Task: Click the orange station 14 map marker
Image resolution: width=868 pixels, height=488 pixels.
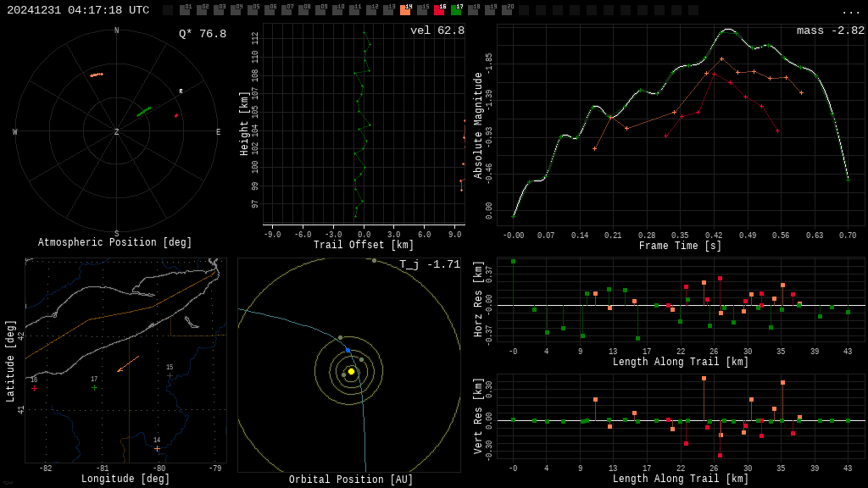Action: 157,449
